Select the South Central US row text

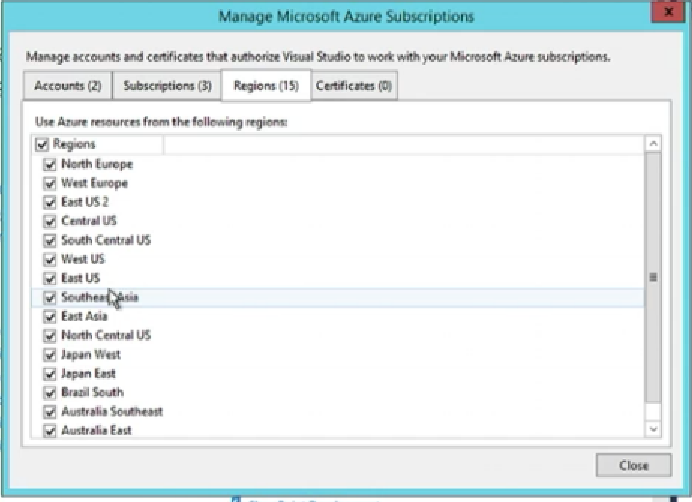point(106,240)
